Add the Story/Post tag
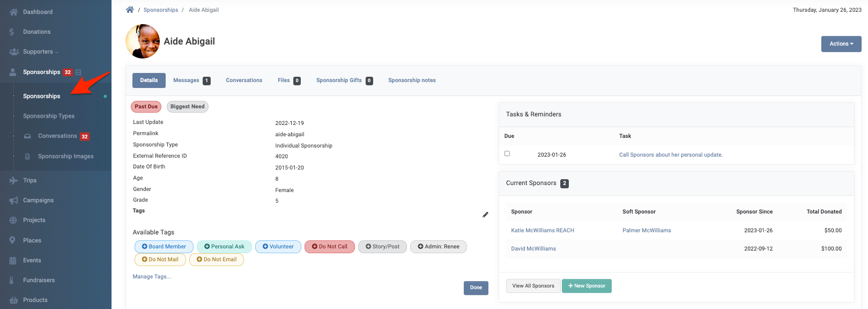Image resolution: width=868 pixels, height=309 pixels. 383,247
